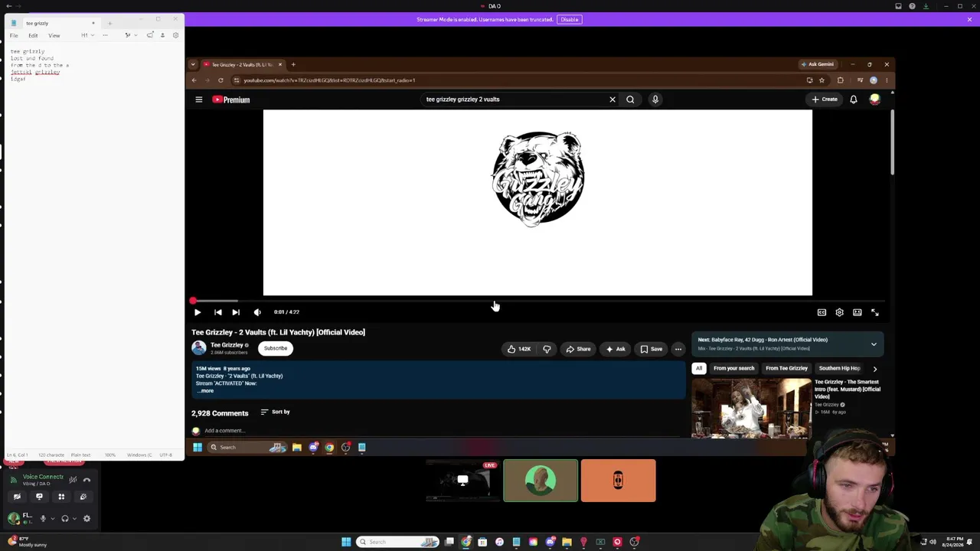The image size is (980, 551).
Task: Open The Smartest Intro video thumbnail
Action: coord(751,408)
